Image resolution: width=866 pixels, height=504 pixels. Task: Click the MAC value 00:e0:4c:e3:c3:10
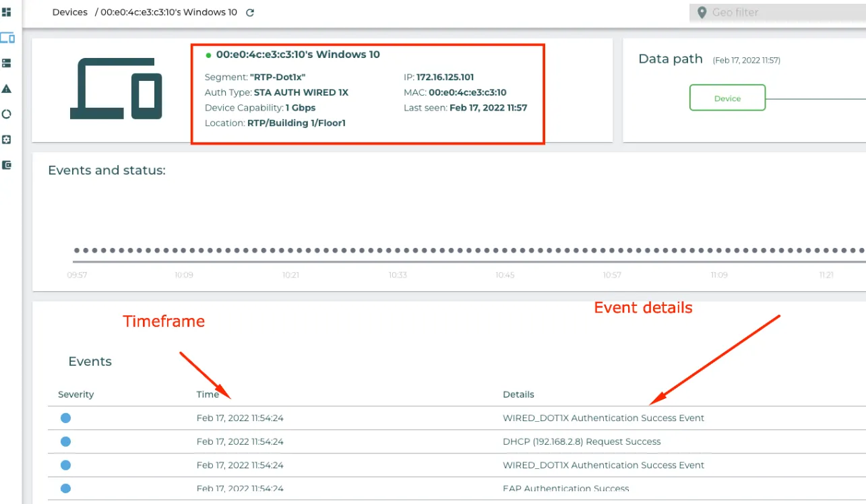pyautogui.click(x=468, y=92)
